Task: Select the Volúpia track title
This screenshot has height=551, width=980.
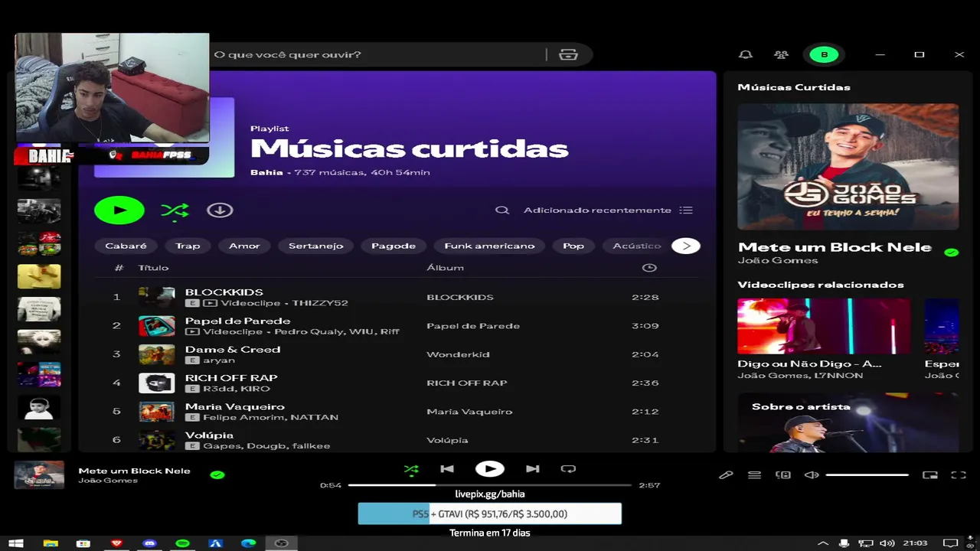Action: point(209,435)
